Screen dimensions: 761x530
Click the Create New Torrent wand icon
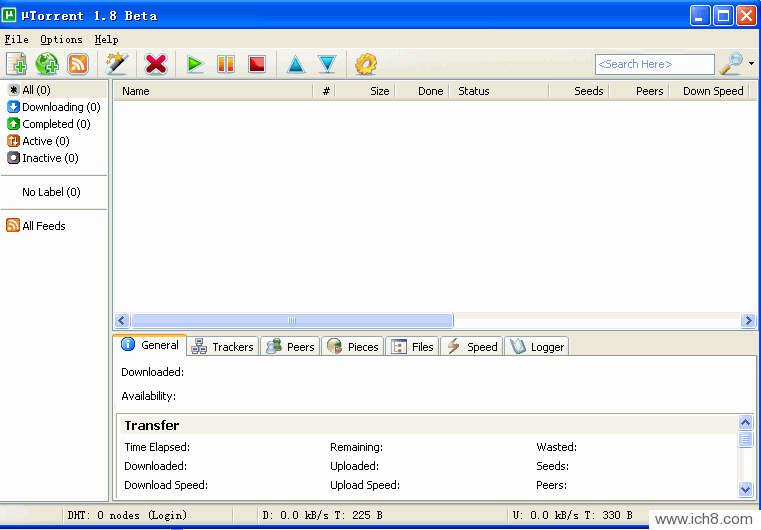(117, 64)
